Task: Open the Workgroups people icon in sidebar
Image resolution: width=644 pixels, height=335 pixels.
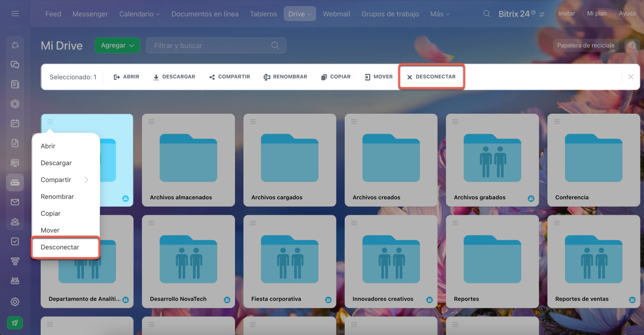Action: pos(15,222)
